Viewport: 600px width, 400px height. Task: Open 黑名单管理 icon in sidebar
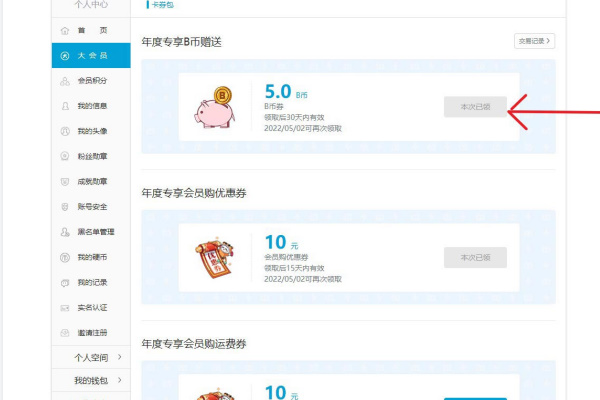(65, 232)
